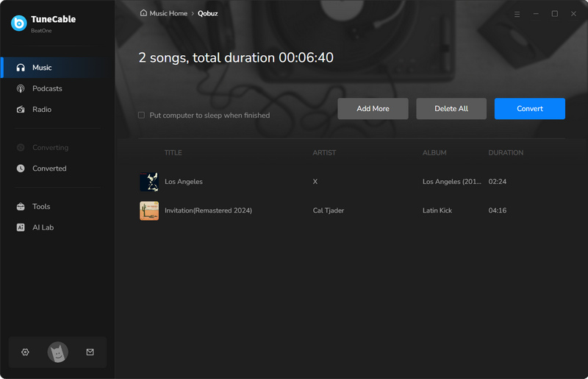Viewport: 588px width, 379px height.
Task: Click the songs total duration heading
Action: pyautogui.click(x=236, y=57)
